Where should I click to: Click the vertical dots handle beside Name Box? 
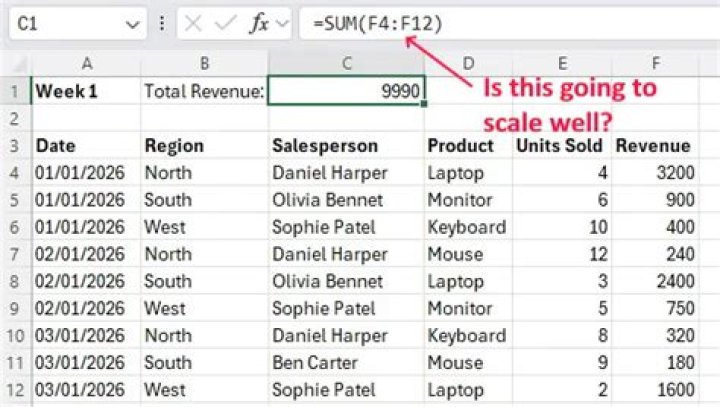[x=162, y=23]
